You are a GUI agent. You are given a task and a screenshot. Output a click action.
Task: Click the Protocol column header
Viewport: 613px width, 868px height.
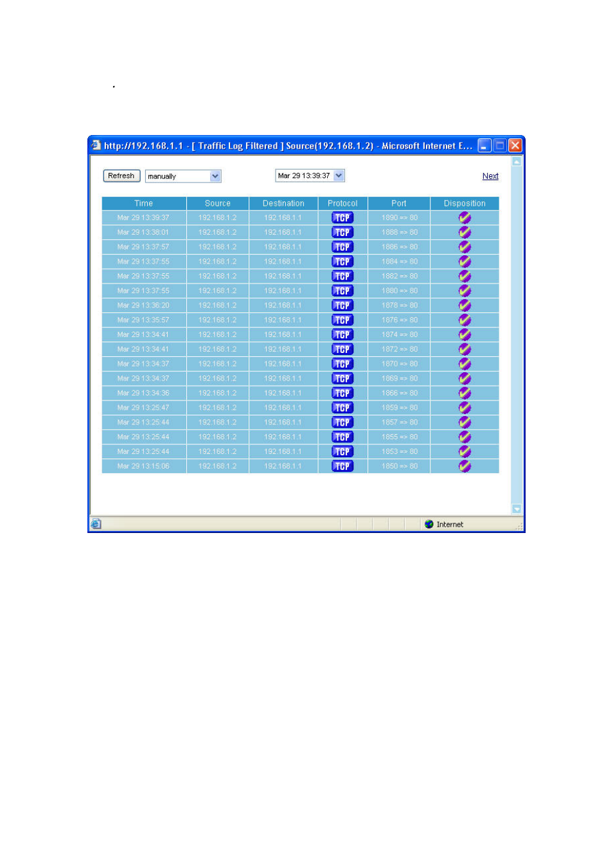tap(342, 203)
